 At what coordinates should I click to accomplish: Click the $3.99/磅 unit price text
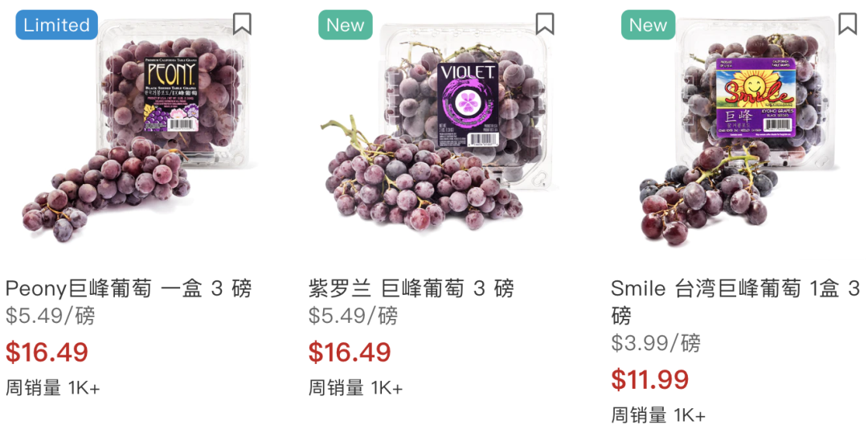coord(656,343)
